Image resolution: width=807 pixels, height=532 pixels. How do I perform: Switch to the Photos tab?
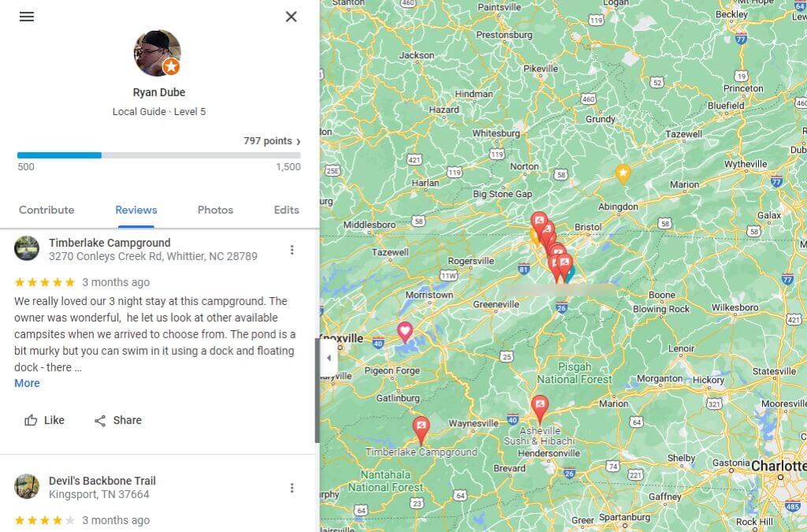coord(215,210)
